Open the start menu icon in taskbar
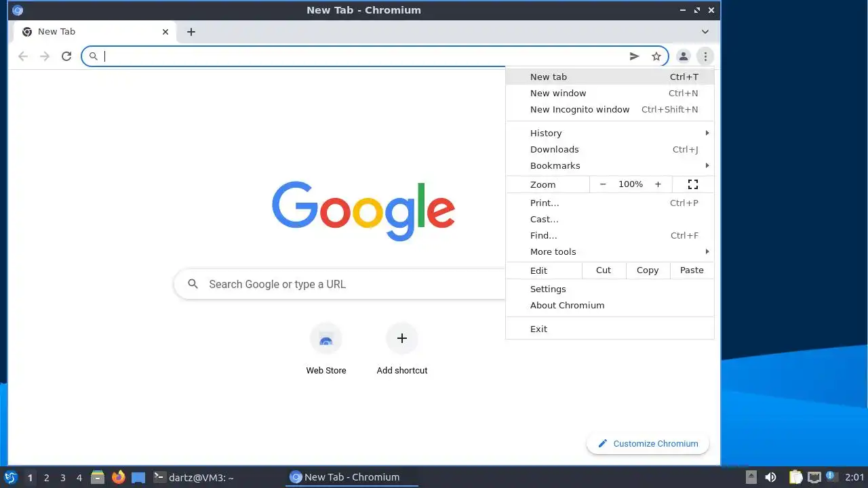This screenshot has width=868, height=488. coord(10,477)
